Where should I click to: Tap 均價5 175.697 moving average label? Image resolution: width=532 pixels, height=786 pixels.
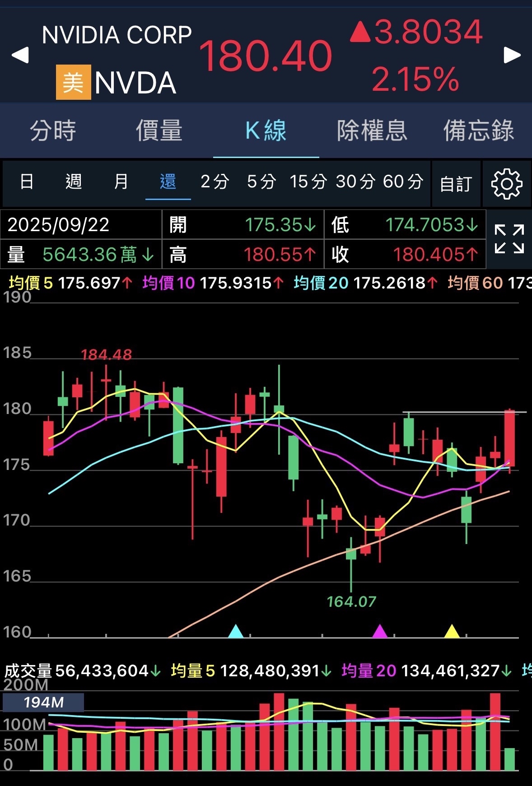(70, 283)
